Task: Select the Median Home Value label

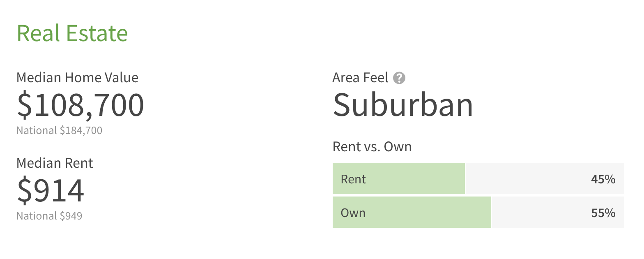Action: coord(77,77)
